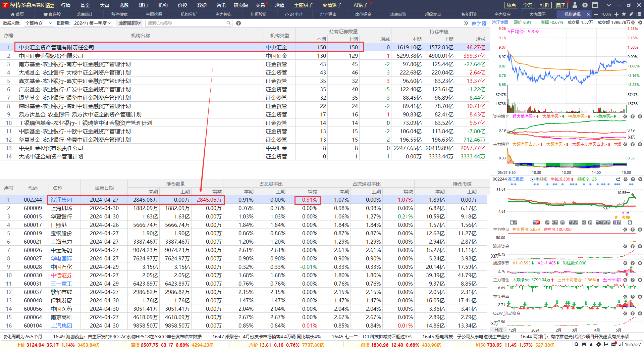Click the status bar target crosshair icon
Screen dimensions: 644x349
coord(599,345)
